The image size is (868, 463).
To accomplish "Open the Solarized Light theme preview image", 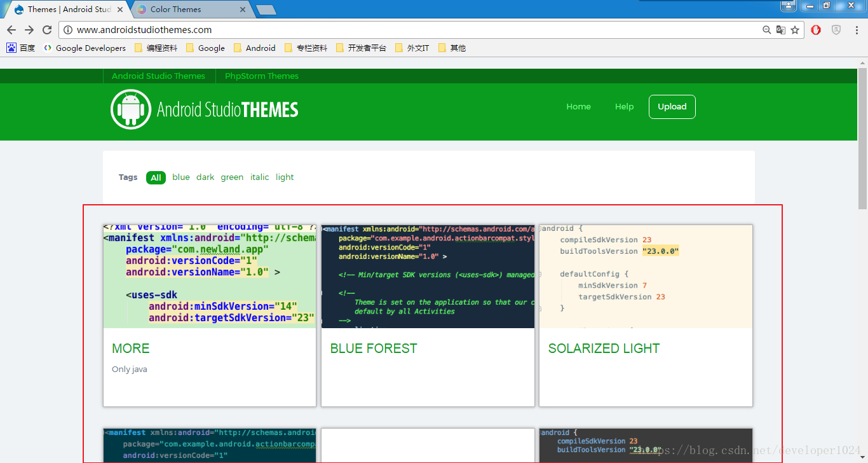I will click(x=646, y=276).
